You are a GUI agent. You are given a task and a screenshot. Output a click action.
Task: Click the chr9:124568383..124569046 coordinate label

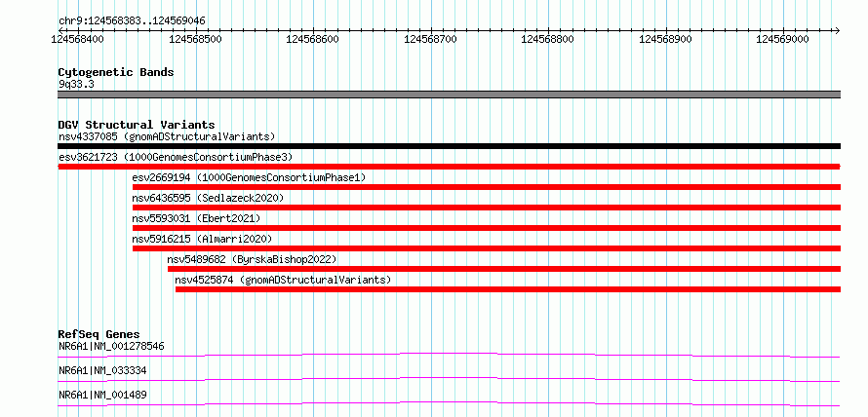[132, 20]
